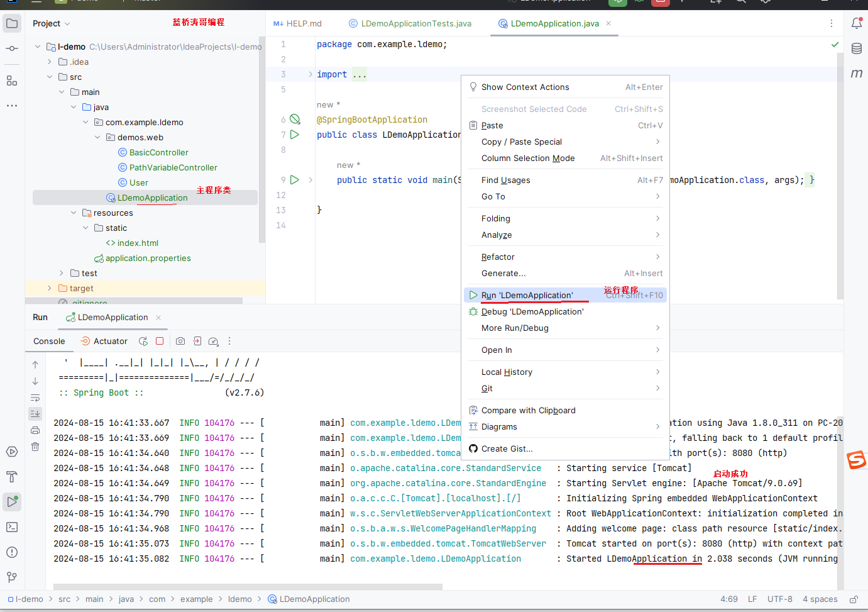
Task: Open BasicController in project tree
Action: point(153,152)
